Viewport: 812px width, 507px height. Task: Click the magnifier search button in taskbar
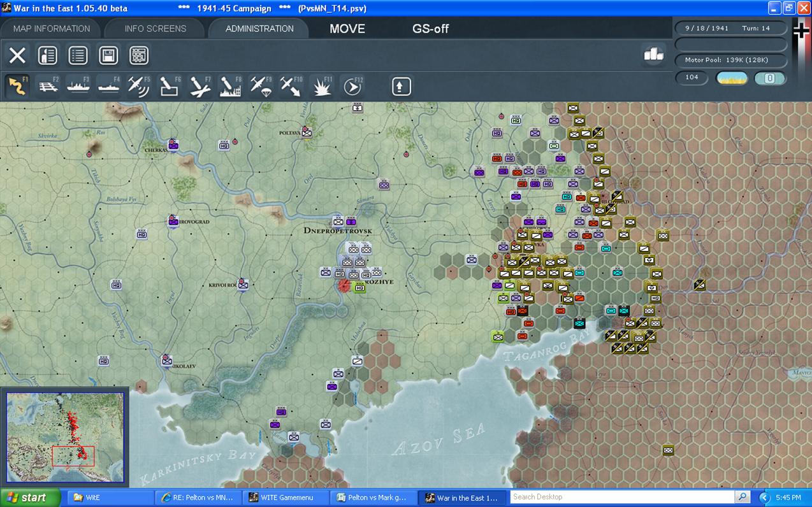coord(743,497)
